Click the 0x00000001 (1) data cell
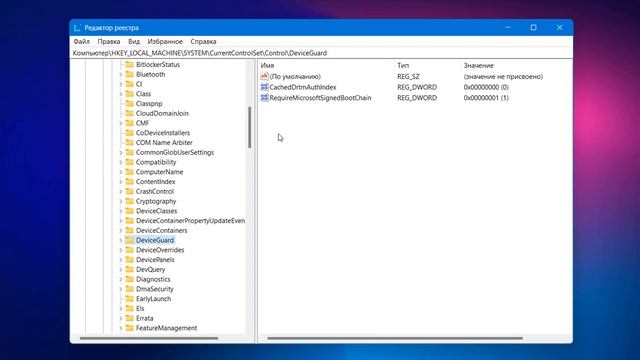Screen dimensions: 640x360 pos(486,98)
